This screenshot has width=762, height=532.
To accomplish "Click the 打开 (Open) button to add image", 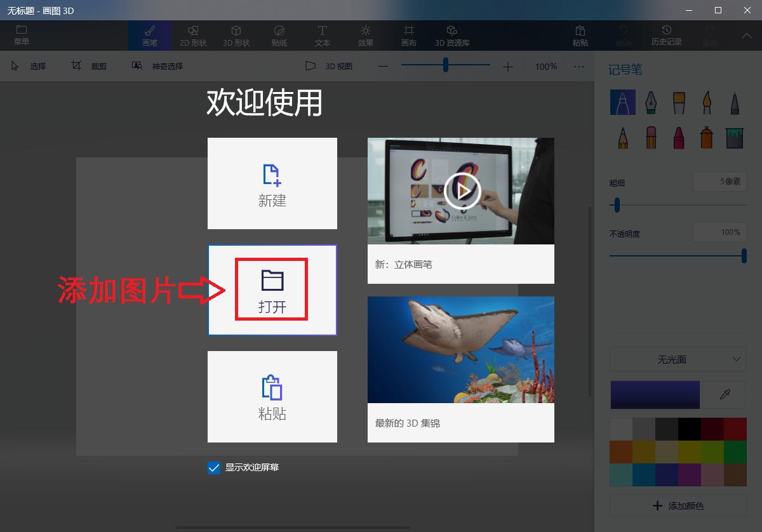I will [x=272, y=289].
